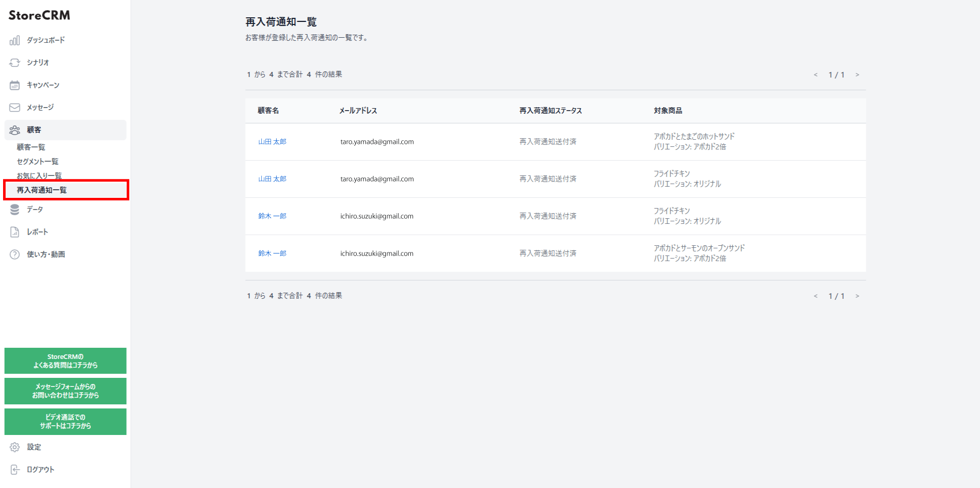The image size is (980, 488).
Task: Click the シナリオ cycle arrows icon
Action: [x=15, y=63]
